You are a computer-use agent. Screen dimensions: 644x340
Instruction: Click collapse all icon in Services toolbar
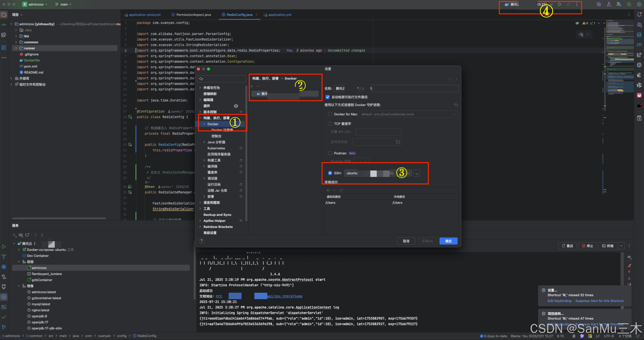pos(42,235)
